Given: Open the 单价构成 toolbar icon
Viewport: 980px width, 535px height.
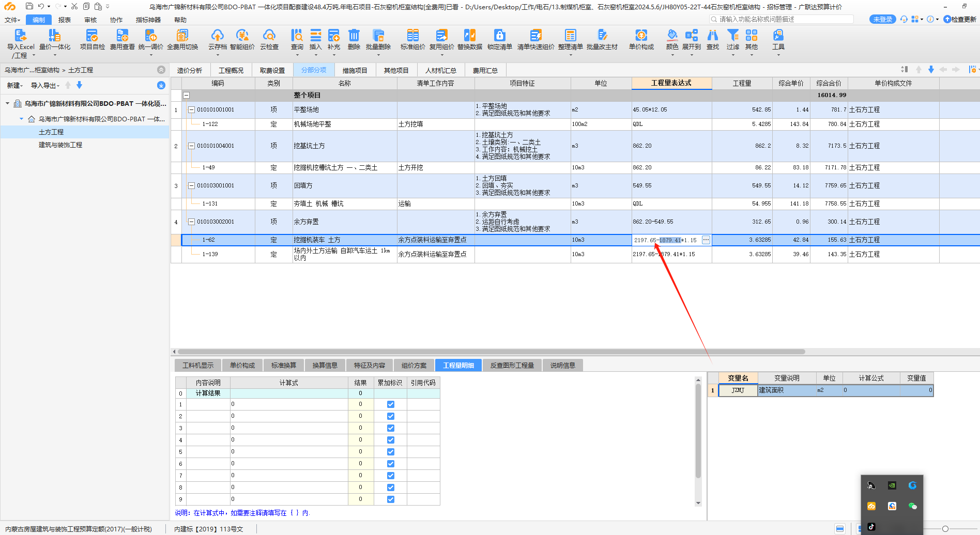Looking at the screenshot, I should point(641,36).
